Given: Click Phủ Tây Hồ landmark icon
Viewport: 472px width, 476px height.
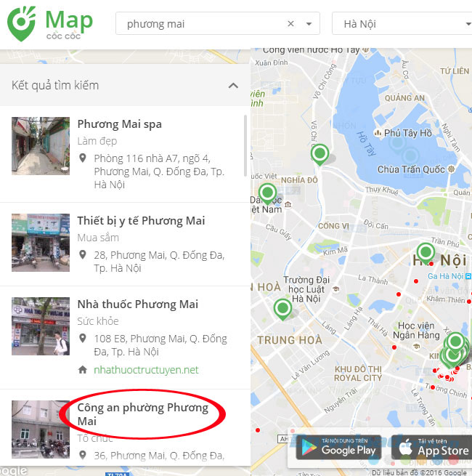Looking at the screenshot, I should 378,133.
